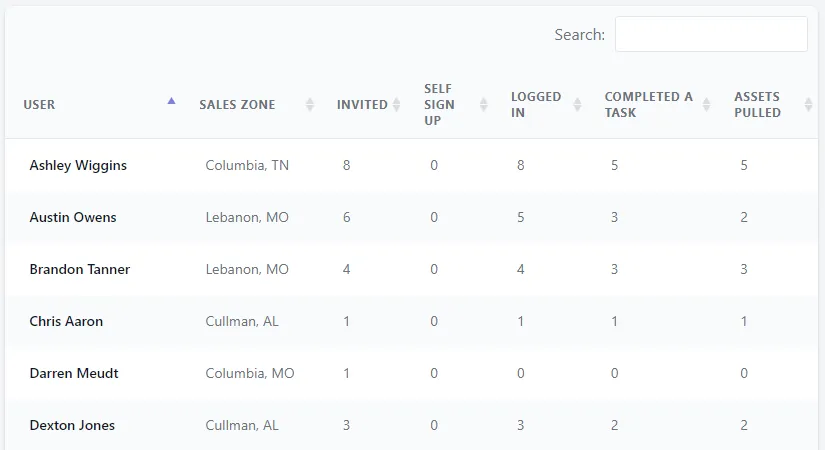Click the Logged In sort arrows
Viewport: 825px width, 450px height.
click(x=577, y=105)
